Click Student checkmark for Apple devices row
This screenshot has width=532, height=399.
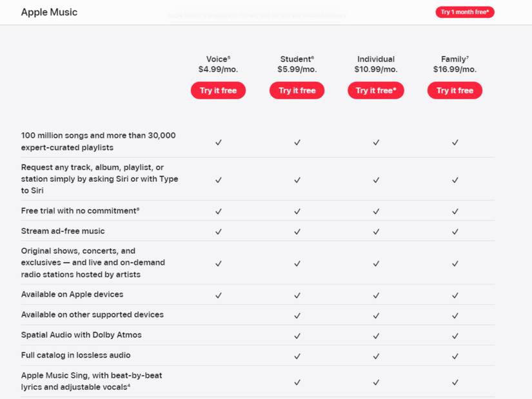click(297, 295)
